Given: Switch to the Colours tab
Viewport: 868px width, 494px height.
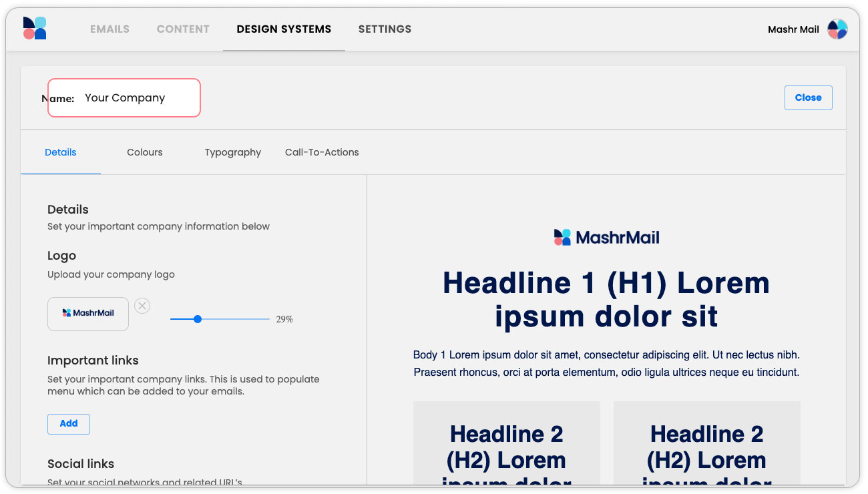Looking at the screenshot, I should (x=145, y=152).
